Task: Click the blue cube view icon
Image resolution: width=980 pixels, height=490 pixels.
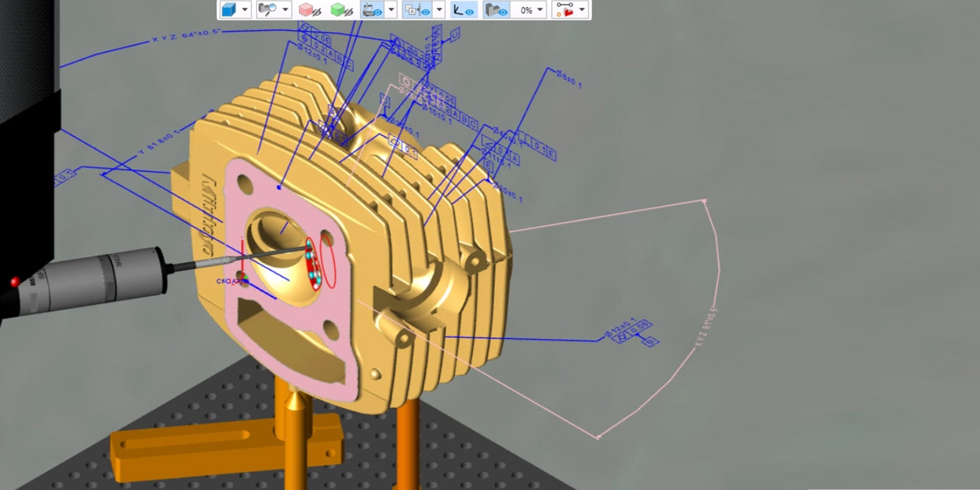Action: (x=228, y=10)
